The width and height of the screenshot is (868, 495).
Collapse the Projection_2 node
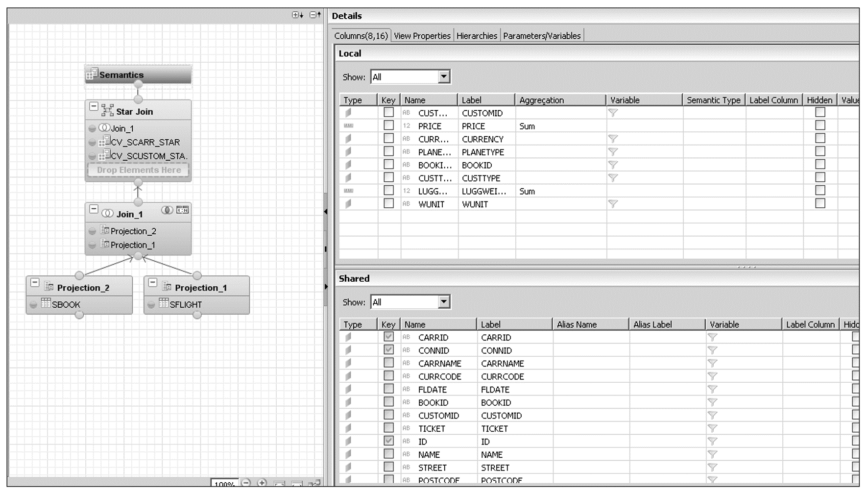pyautogui.click(x=35, y=282)
